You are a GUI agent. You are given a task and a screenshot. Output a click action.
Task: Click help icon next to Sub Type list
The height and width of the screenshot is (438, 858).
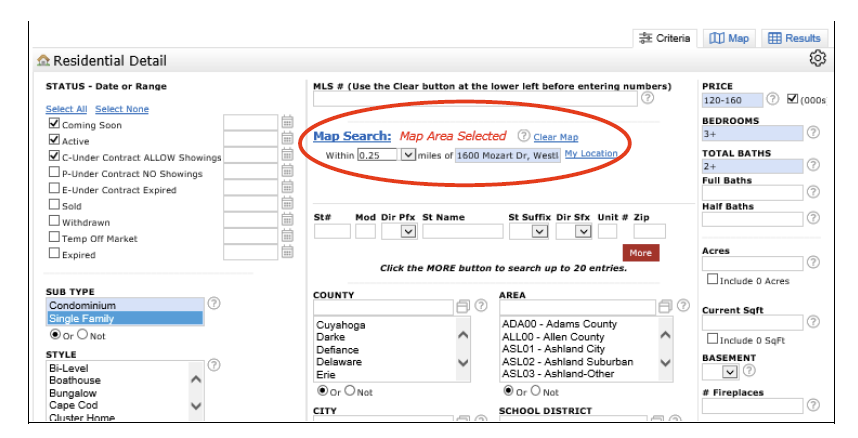click(214, 303)
